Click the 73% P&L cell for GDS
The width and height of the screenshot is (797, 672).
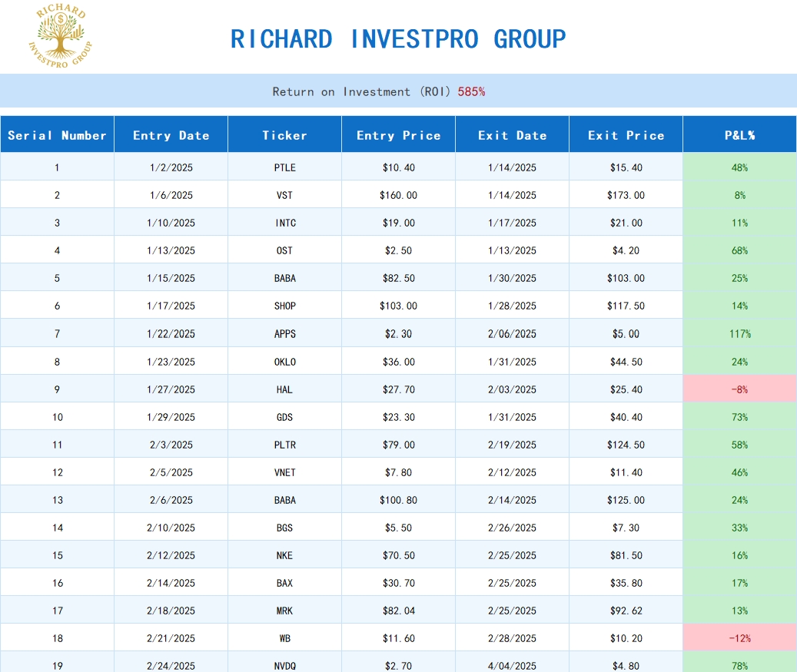[x=739, y=416]
